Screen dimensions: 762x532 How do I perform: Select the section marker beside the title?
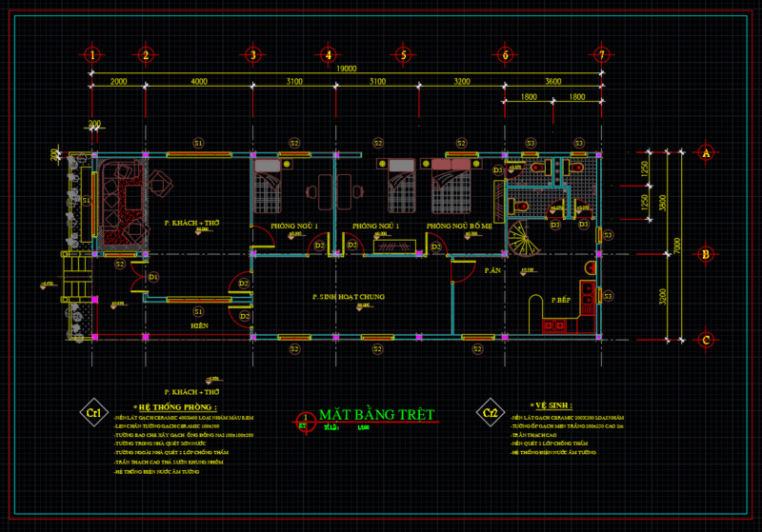pos(305,419)
